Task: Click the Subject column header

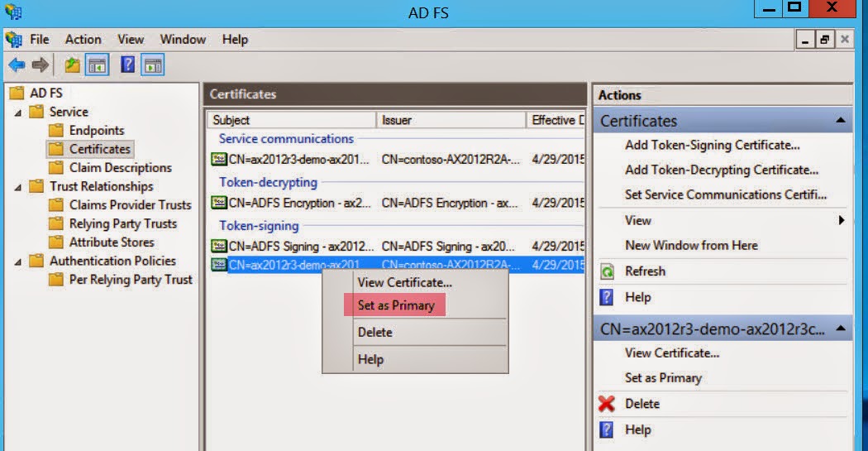Action: point(292,120)
